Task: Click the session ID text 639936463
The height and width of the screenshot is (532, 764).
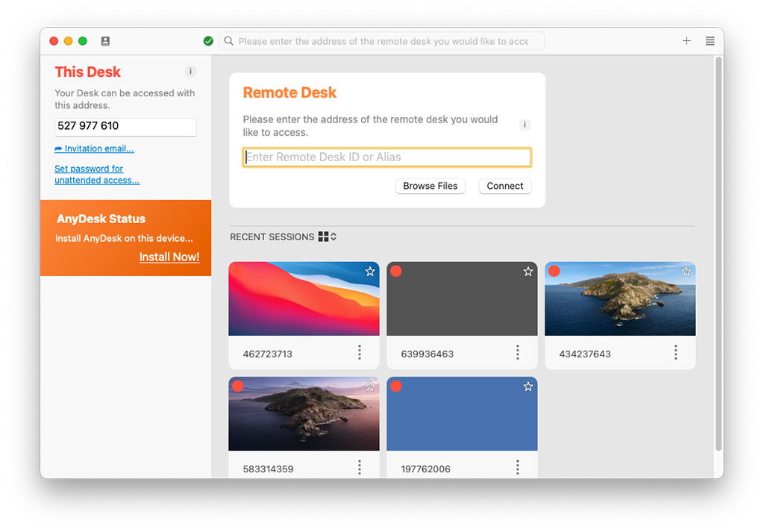Action: [428, 354]
